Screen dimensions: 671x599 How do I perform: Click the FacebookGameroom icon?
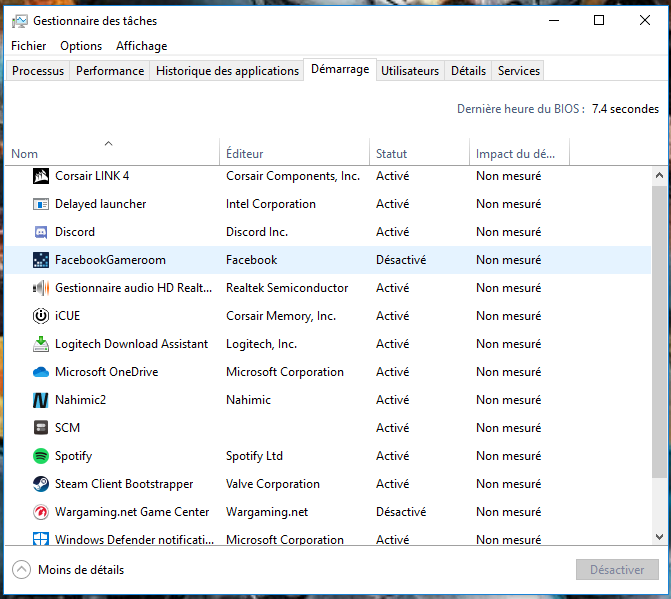click(41, 260)
